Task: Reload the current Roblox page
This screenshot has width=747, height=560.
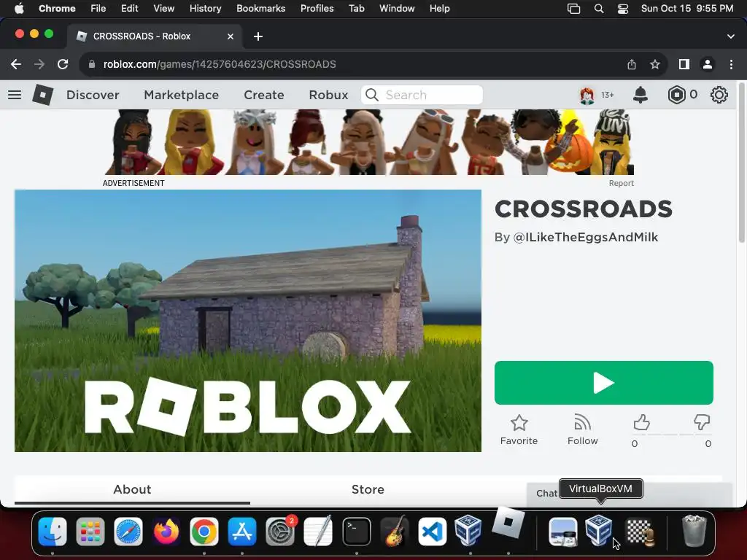Action: pyautogui.click(x=63, y=64)
